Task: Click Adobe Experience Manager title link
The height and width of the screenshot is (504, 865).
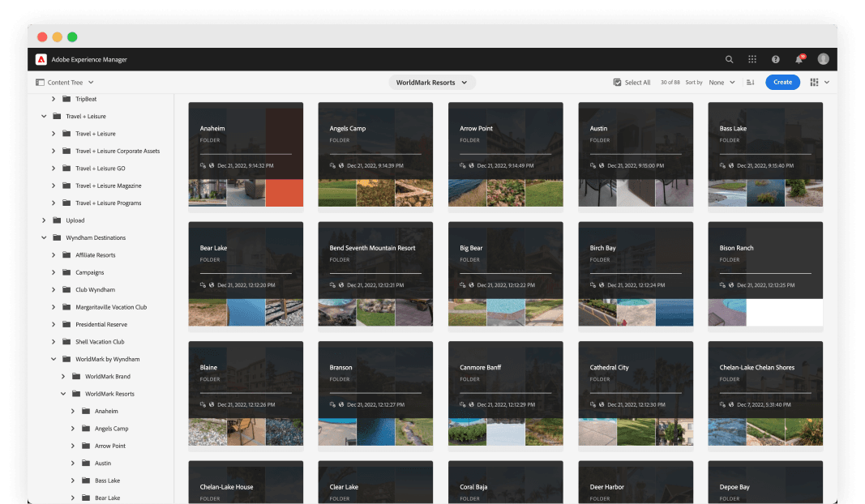Action: (x=89, y=59)
